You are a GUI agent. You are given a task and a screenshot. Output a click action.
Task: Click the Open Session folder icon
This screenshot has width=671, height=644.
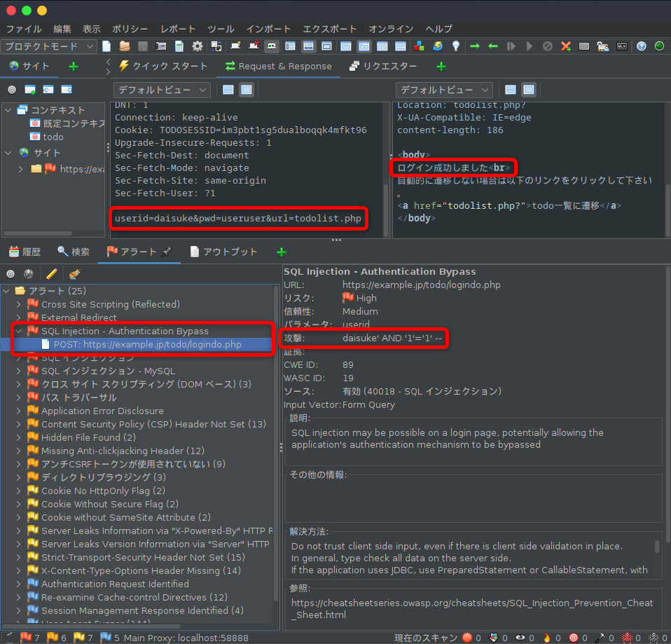(125, 46)
